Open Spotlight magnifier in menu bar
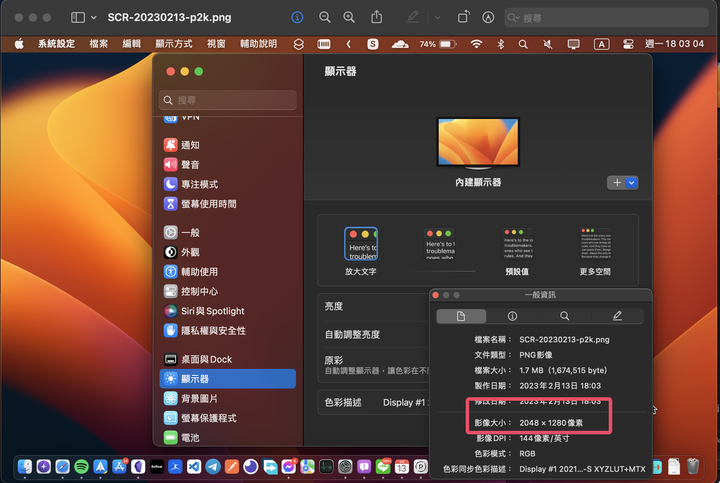 (x=523, y=44)
